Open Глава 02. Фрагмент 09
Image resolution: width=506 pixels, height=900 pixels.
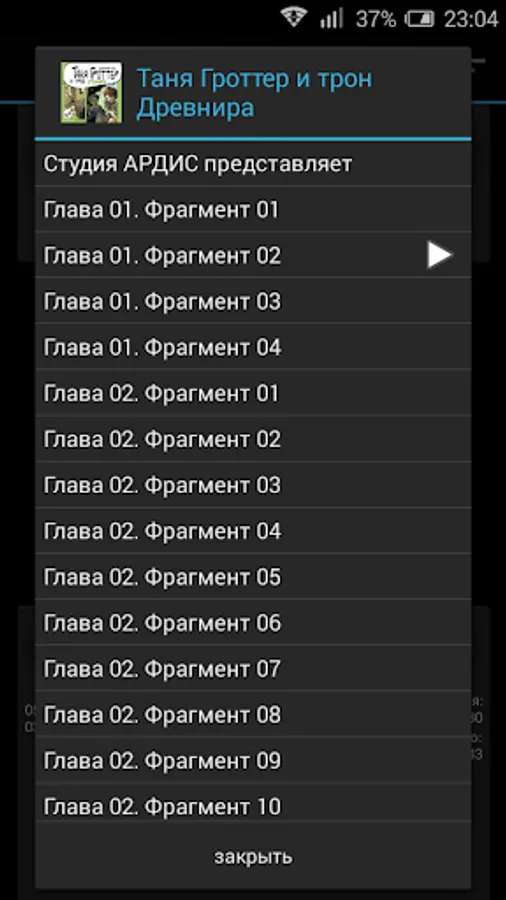coord(253,760)
